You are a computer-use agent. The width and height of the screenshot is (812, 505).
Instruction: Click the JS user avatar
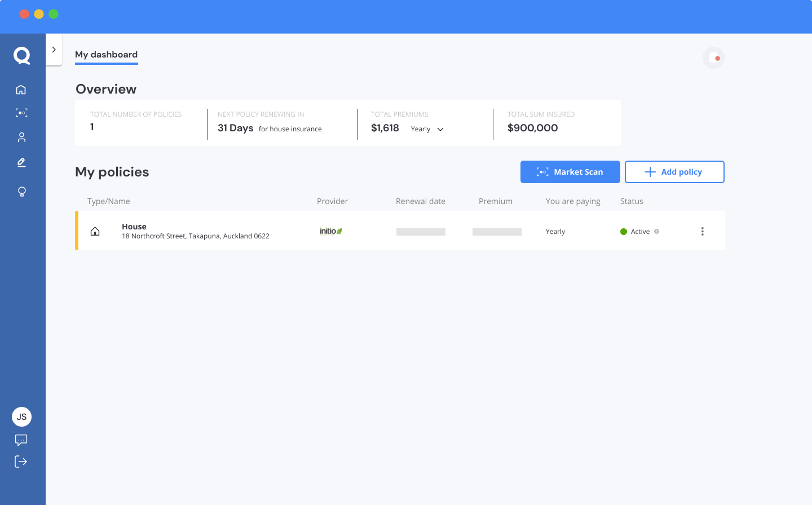point(21,417)
